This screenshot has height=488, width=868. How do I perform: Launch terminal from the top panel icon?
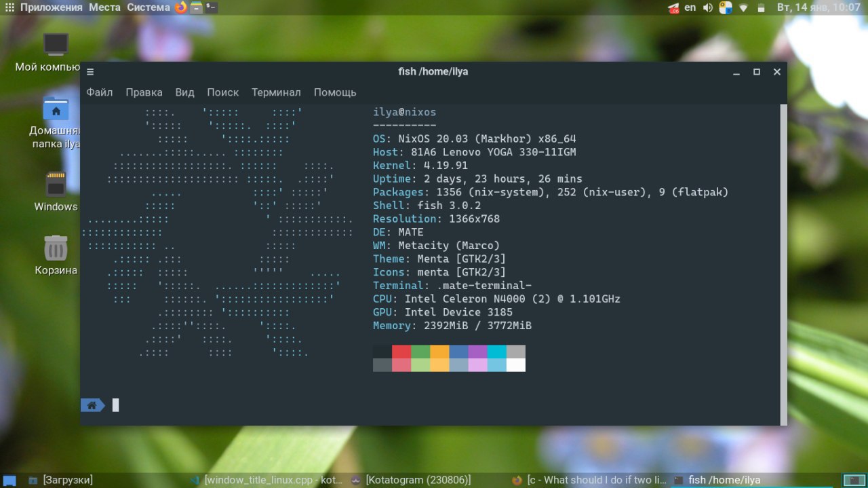[x=212, y=7]
